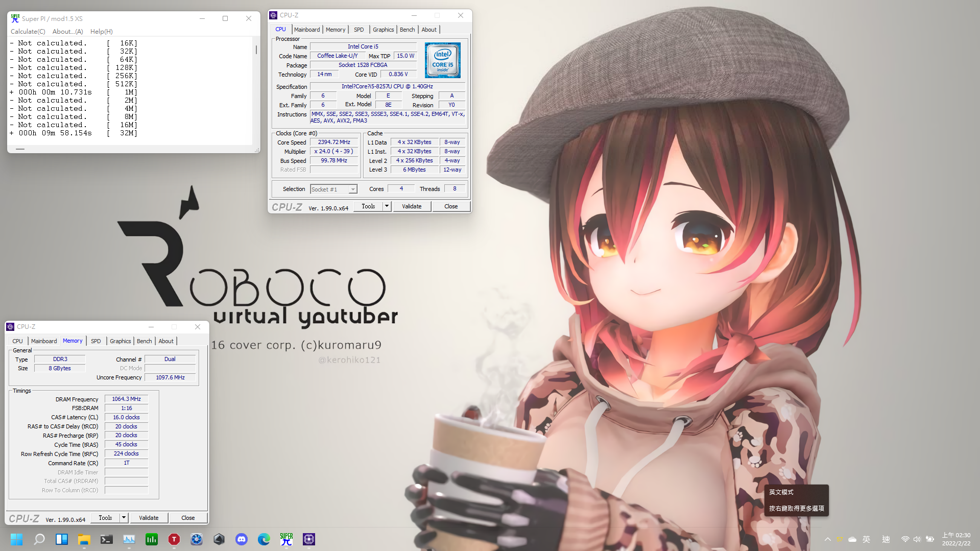Select Mainboard tab in bottom CPU-Z
Viewport: 980px width, 551px height.
tap(44, 341)
